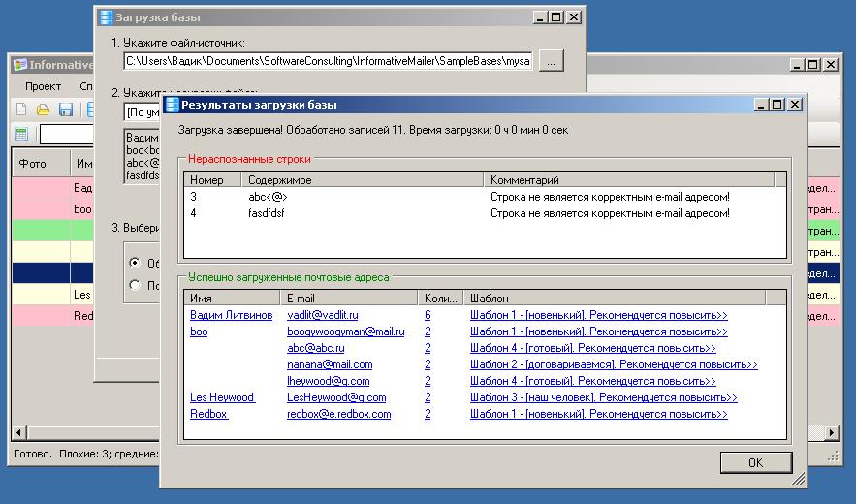Click the database icon in Результаты загрузки базы title bar

pos(172,105)
